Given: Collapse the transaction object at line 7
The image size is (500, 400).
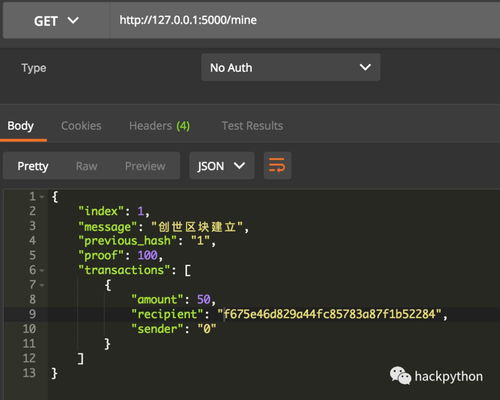Looking at the screenshot, I should 42,285.
